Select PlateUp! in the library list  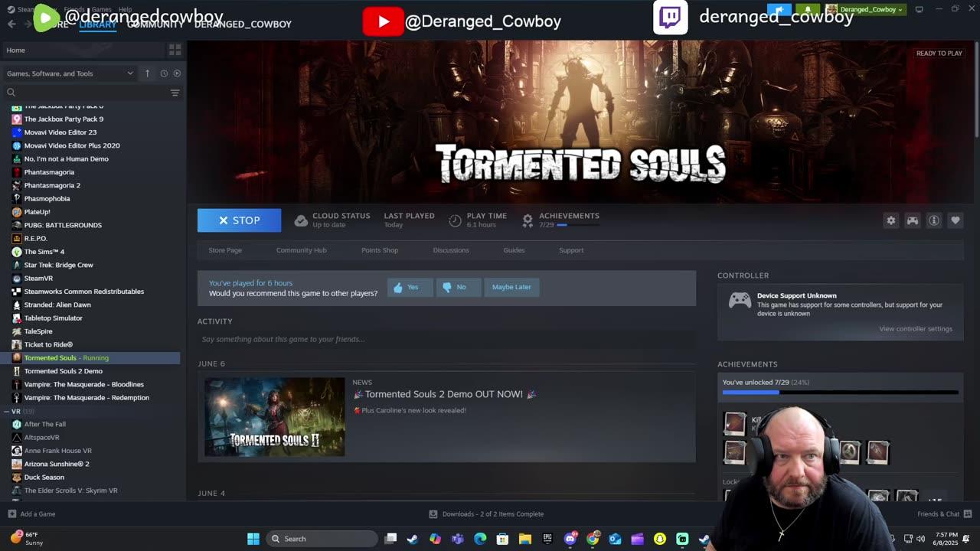[37, 212]
